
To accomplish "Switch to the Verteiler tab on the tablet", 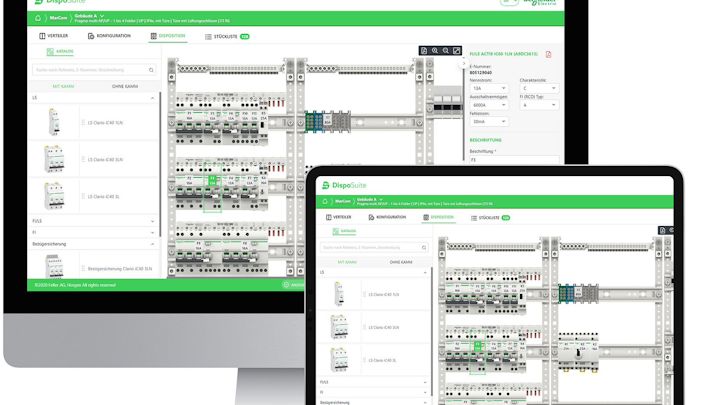I will 339,217.
